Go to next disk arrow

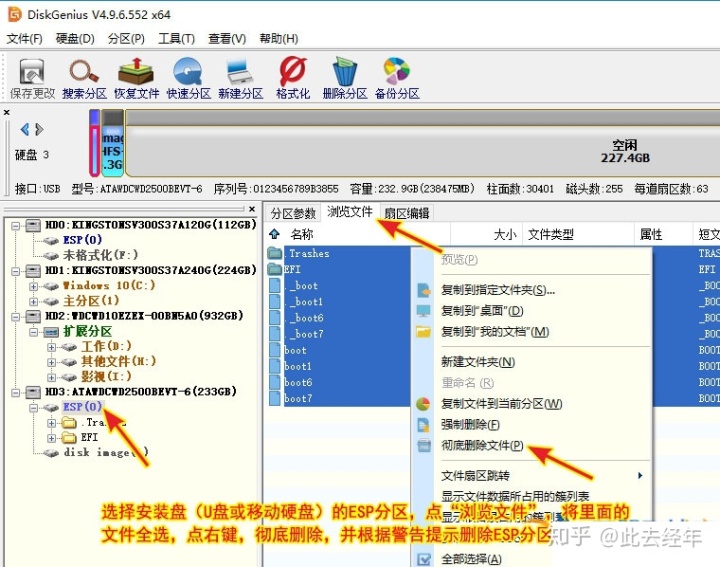pyautogui.click(x=39, y=129)
